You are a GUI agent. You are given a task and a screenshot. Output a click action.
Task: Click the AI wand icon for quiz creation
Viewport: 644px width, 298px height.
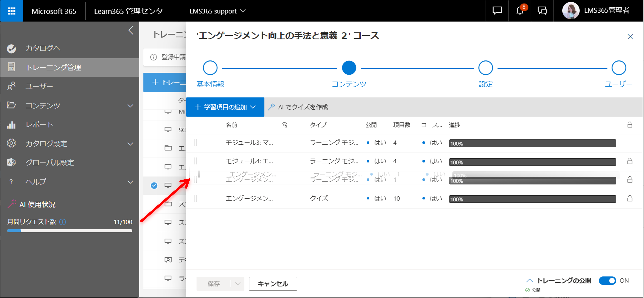click(271, 107)
